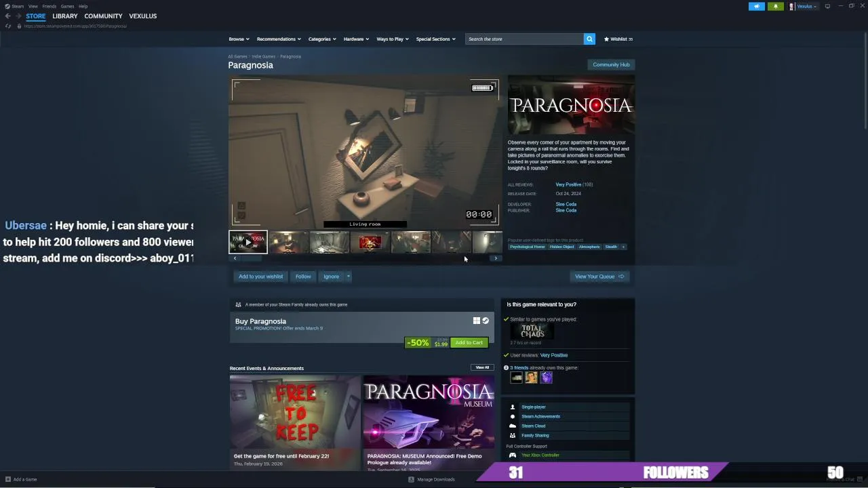Select the first trailer thumbnail in strip
Image resolution: width=868 pixels, height=488 pixels.
(248, 242)
